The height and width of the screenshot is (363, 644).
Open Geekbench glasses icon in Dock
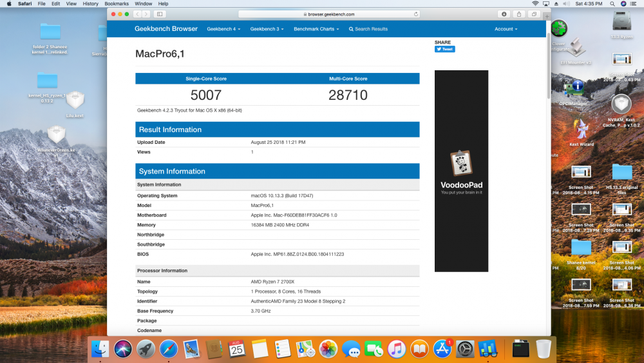488,349
